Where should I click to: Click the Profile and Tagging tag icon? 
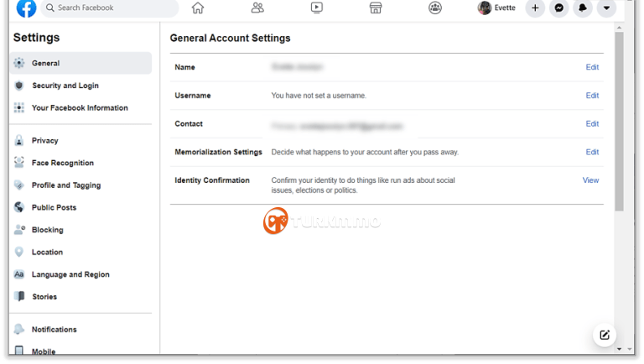pyautogui.click(x=19, y=185)
